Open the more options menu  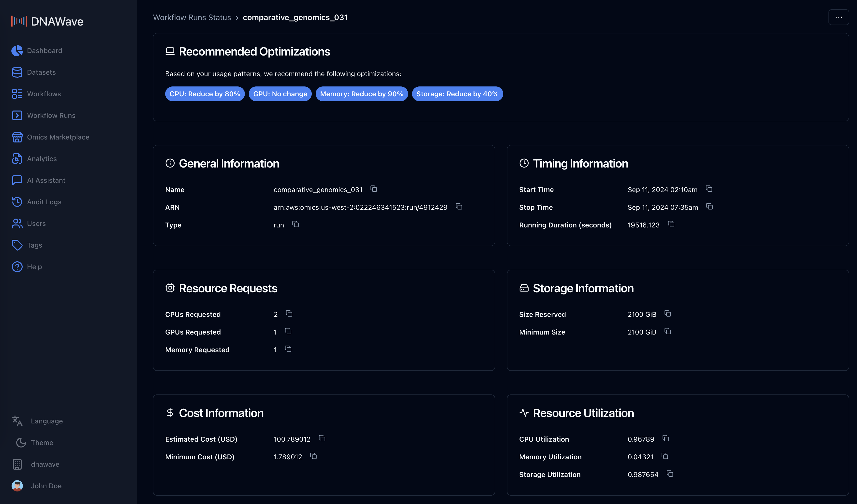(839, 17)
